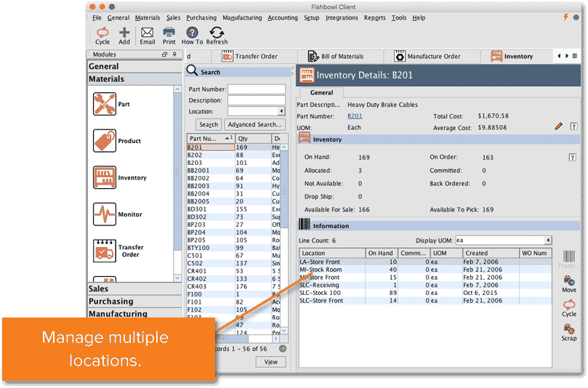Collapse the Materials modules group
This screenshot has width=588, height=388.
click(134, 79)
